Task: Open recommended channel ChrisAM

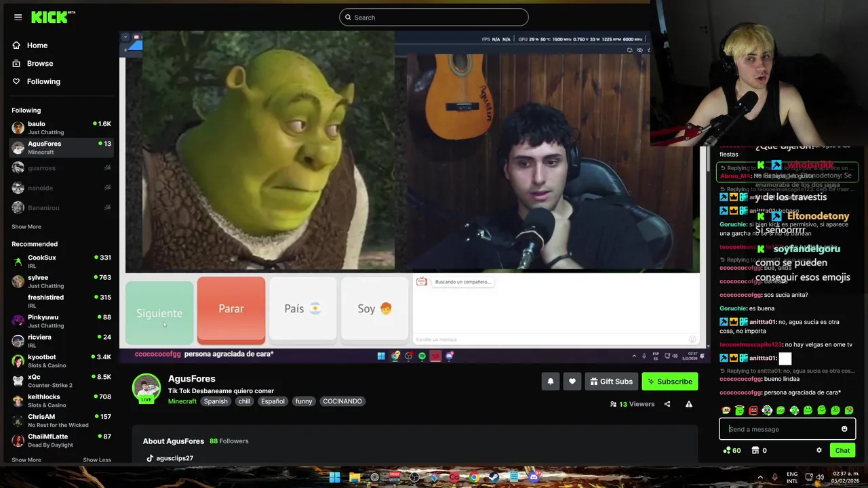Action: click(61, 420)
